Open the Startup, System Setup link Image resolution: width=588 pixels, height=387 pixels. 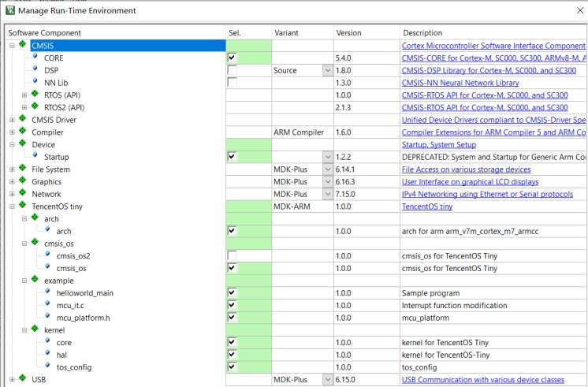tap(439, 145)
